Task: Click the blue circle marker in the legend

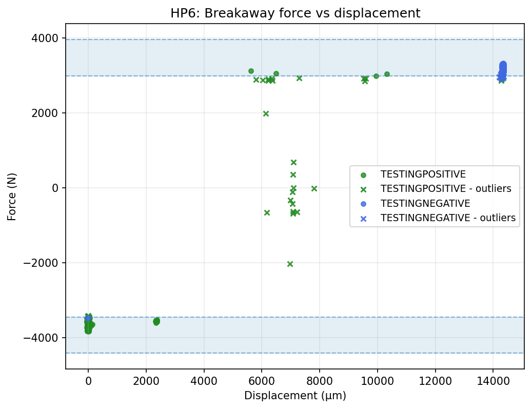Action: coord(363,204)
